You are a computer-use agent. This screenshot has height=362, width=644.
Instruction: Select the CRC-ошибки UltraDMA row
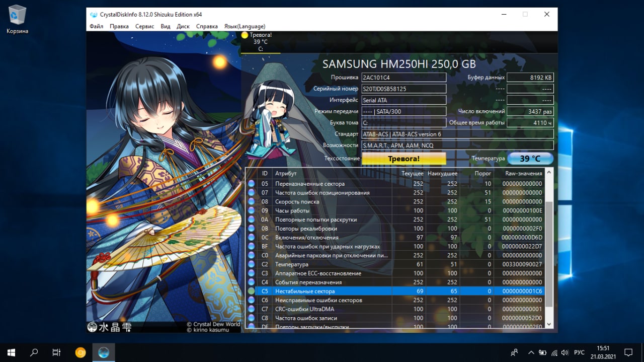point(395,309)
